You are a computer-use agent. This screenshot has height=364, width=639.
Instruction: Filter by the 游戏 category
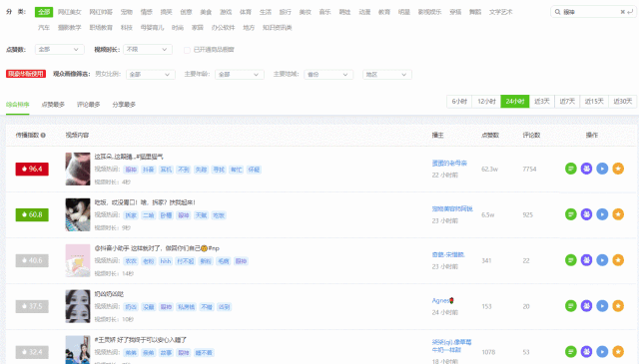[226, 12]
